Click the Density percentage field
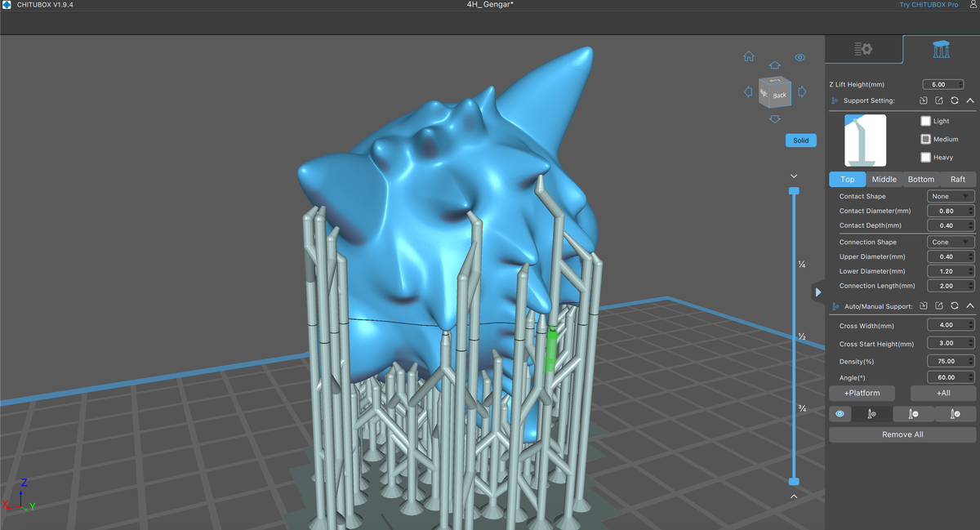The width and height of the screenshot is (980, 530). (951, 361)
